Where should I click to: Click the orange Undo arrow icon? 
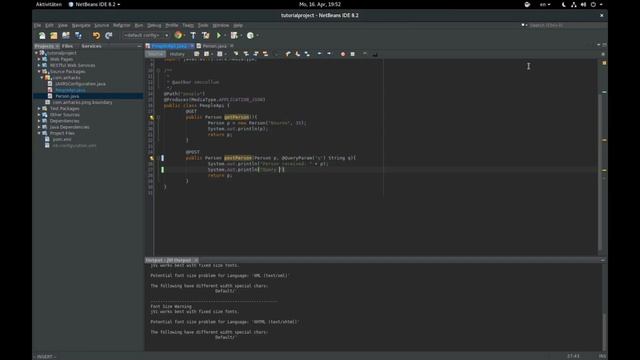click(96, 36)
